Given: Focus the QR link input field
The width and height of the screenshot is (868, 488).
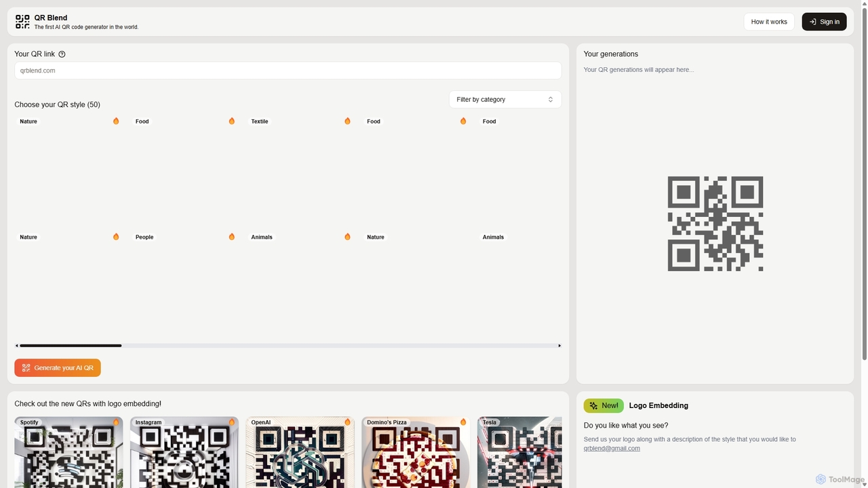Looking at the screenshot, I should [x=288, y=70].
